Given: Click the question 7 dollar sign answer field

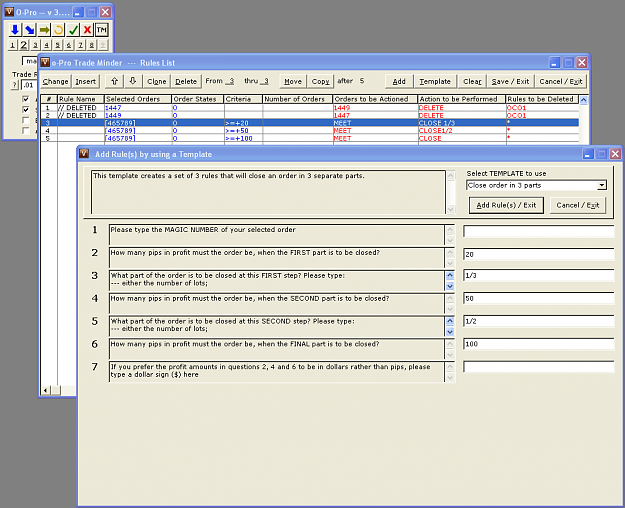Looking at the screenshot, I should 539,367.
